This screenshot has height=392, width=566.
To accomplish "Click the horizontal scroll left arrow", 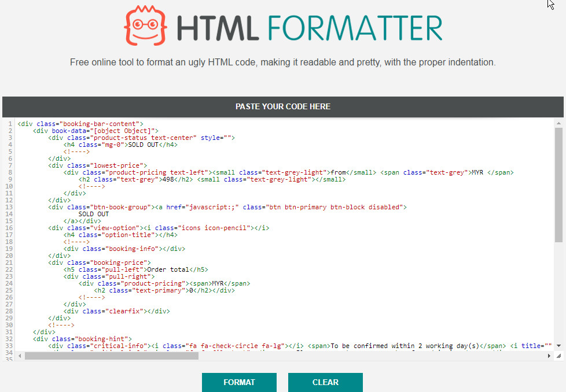I will point(21,356).
